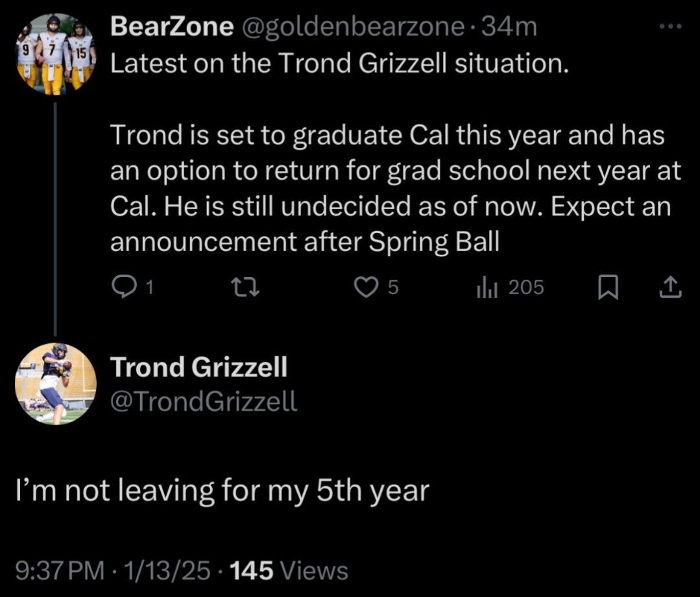Open Trond Grizzell profile picture
This screenshot has width=700, height=597.
56,384
